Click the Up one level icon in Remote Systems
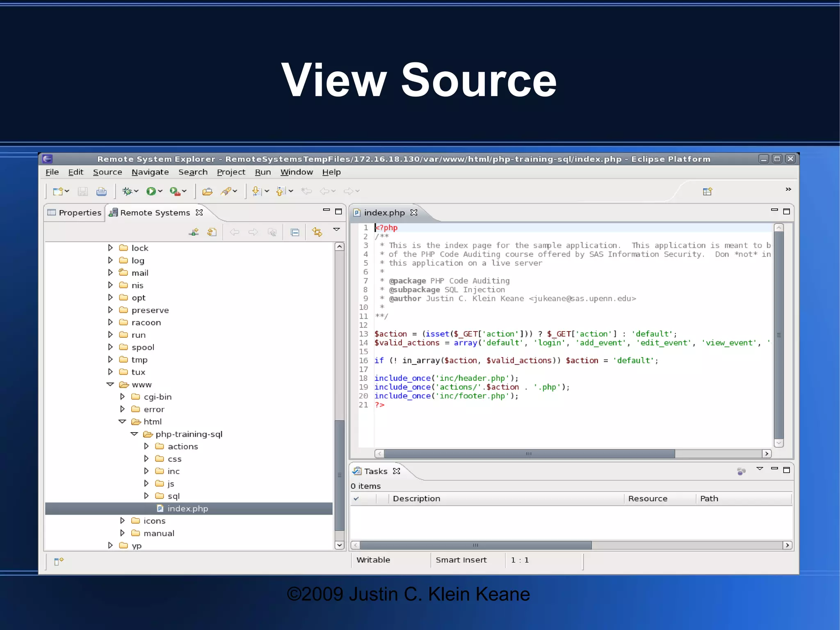Viewport: 840px width, 630px height. pyautogui.click(x=272, y=232)
